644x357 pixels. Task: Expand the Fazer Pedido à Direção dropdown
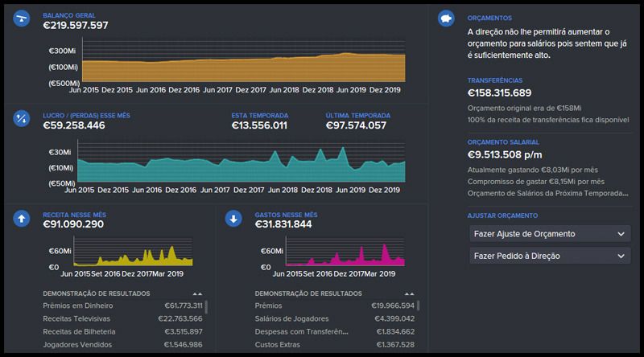(549, 256)
